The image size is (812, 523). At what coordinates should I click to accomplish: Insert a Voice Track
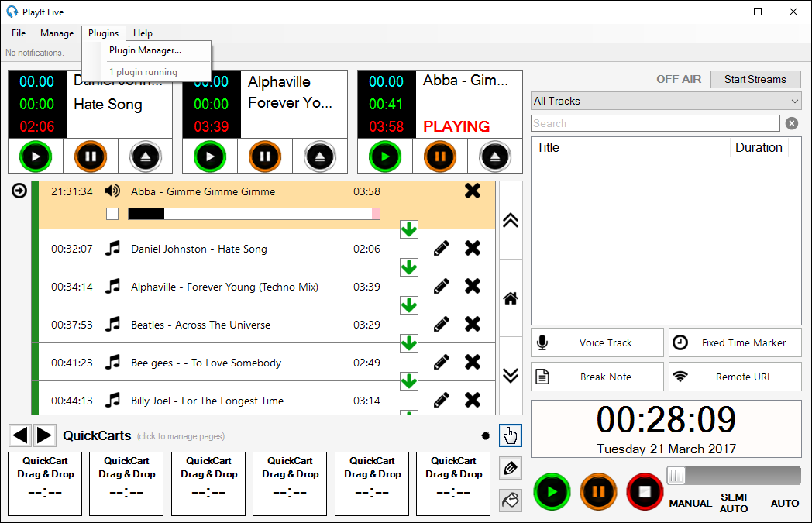pos(597,342)
